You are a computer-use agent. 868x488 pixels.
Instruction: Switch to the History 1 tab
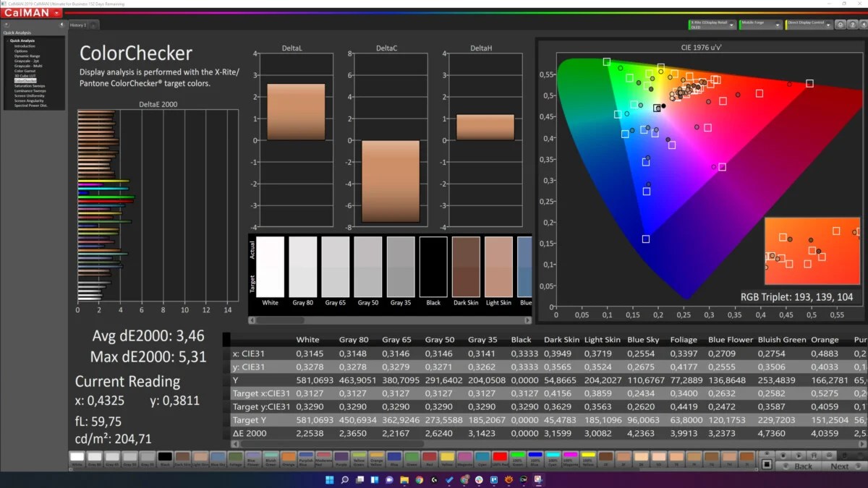click(x=78, y=25)
